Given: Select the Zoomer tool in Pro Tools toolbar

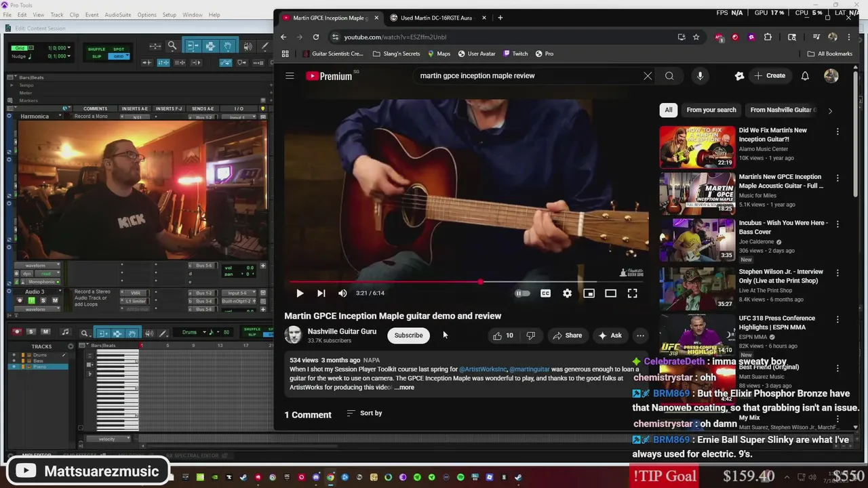Looking at the screenshot, I should 172,46.
